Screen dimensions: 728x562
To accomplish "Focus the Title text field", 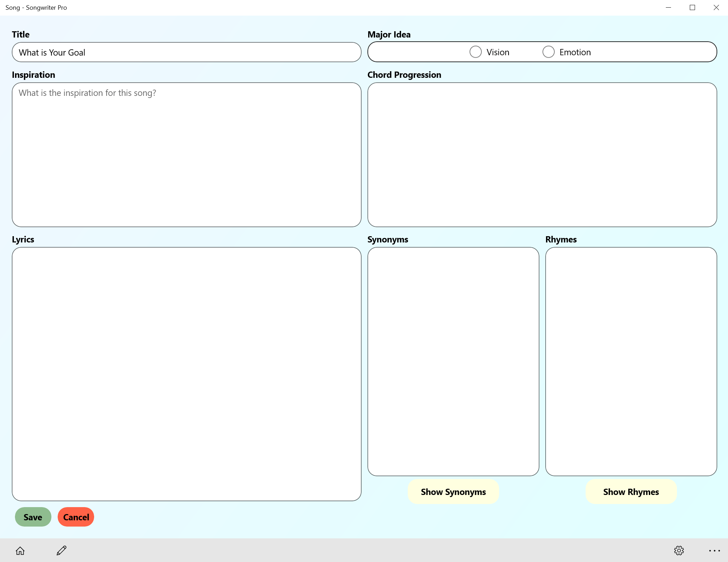I will point(187,52).
